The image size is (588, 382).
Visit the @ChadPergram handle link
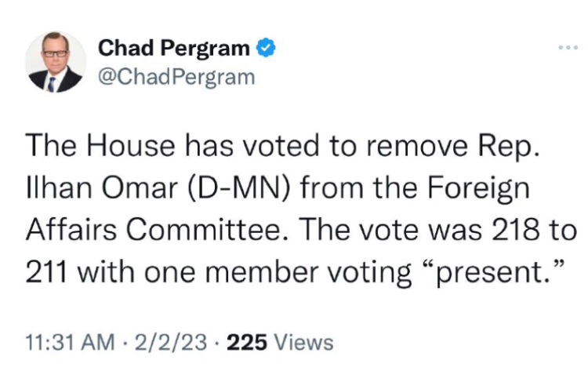pyautogui.click(x=176, y=77)
